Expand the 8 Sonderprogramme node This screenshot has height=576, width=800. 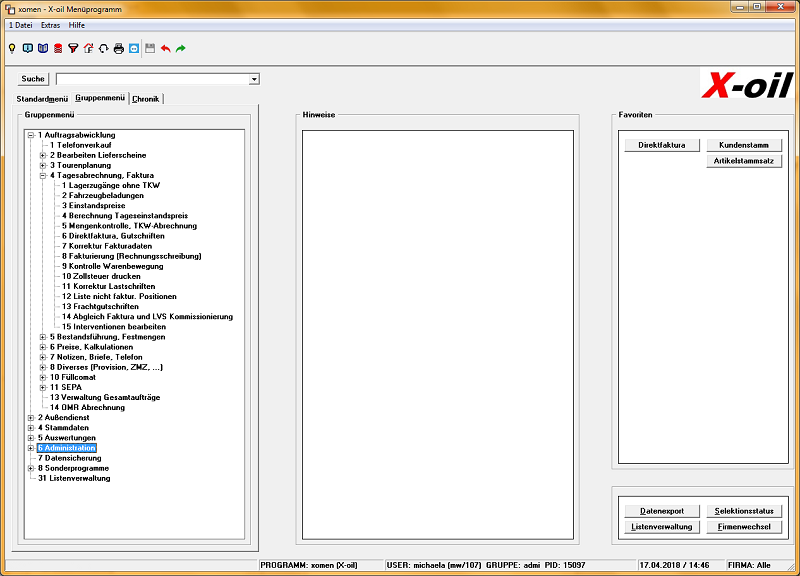point(31,468)
